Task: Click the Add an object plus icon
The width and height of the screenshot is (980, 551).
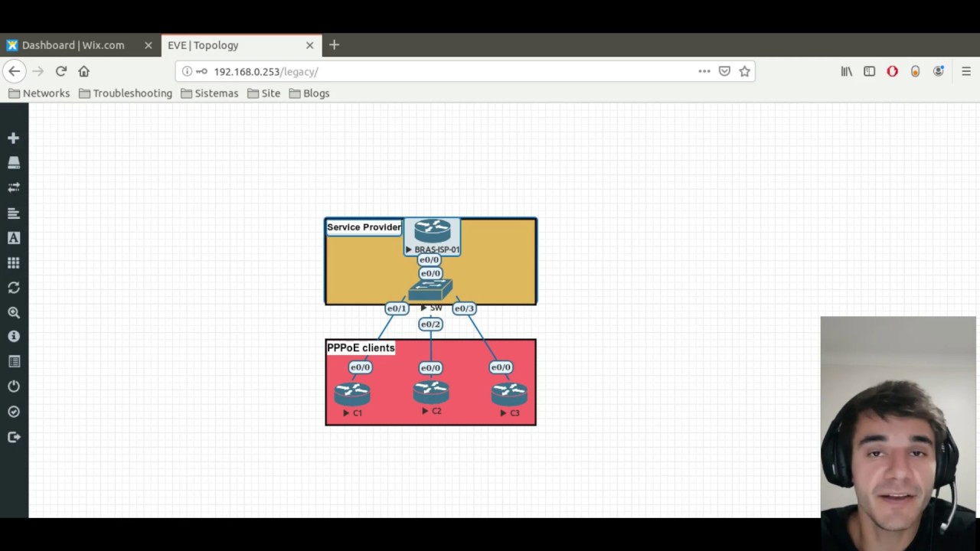Action: [x=13, y=139]
